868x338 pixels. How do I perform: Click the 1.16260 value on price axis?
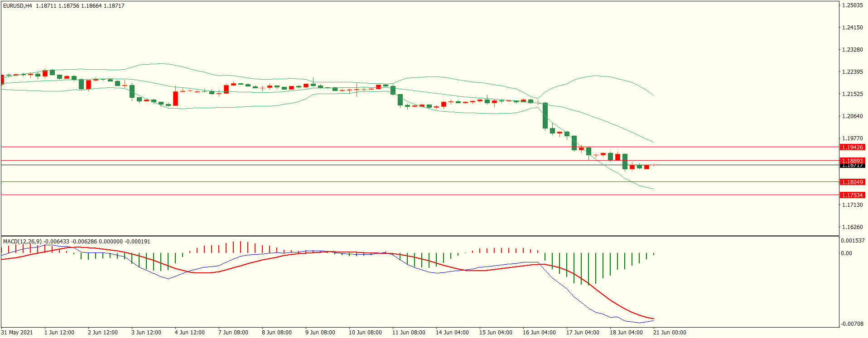[x=852, y=227]
